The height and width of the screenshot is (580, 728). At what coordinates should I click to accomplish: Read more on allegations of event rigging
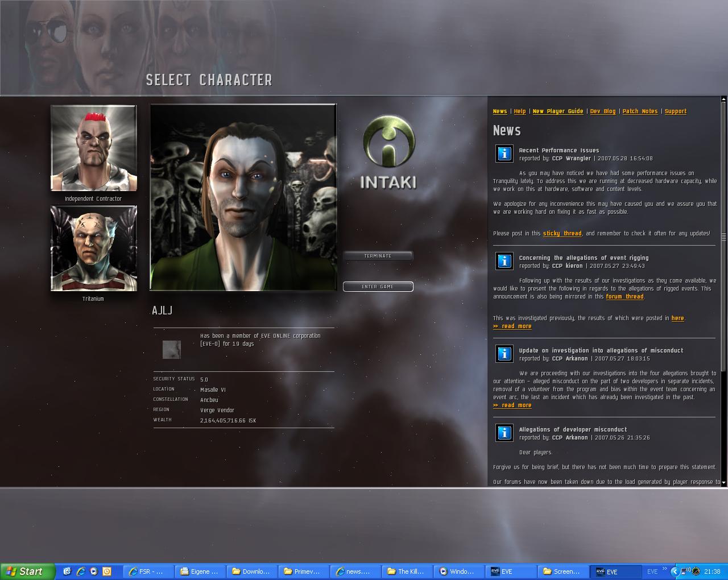[x=512, y=326]
